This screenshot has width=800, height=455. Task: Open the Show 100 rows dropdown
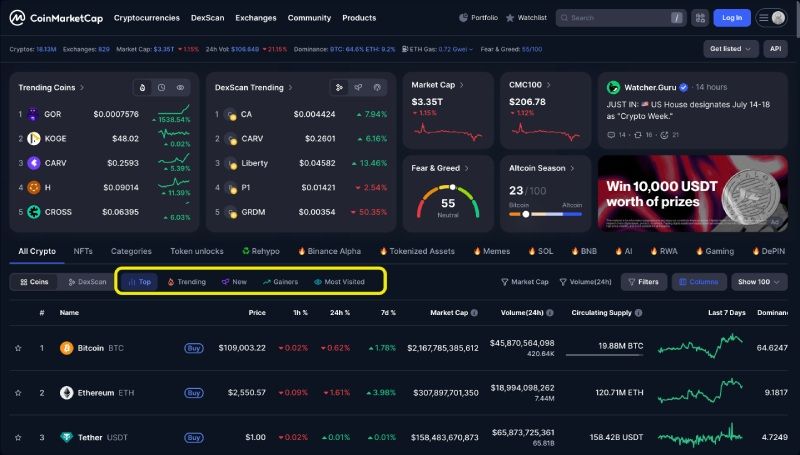(x=759, y=282)
